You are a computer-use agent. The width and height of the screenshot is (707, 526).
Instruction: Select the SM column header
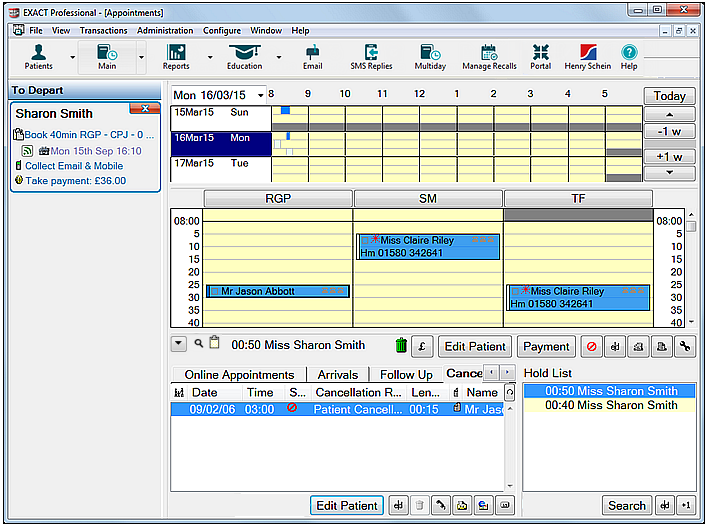click(428, 198)
